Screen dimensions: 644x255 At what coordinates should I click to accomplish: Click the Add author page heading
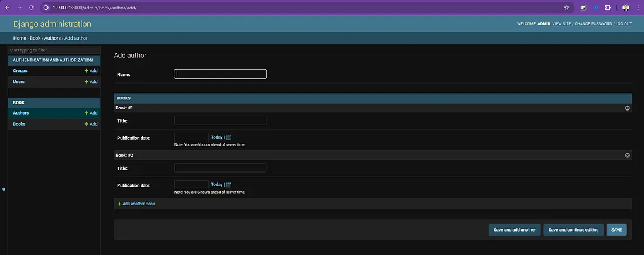(130, 56)
